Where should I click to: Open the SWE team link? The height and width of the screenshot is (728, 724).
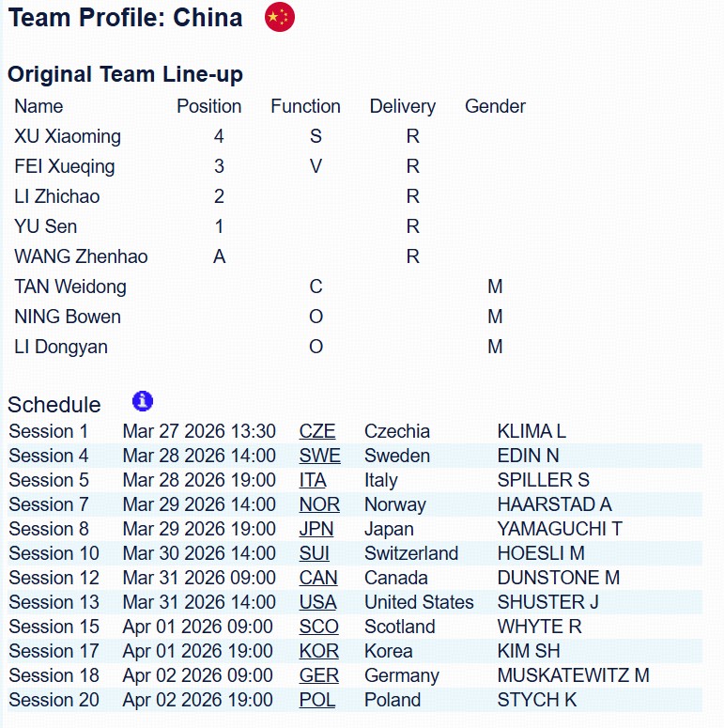click(319, 456)
